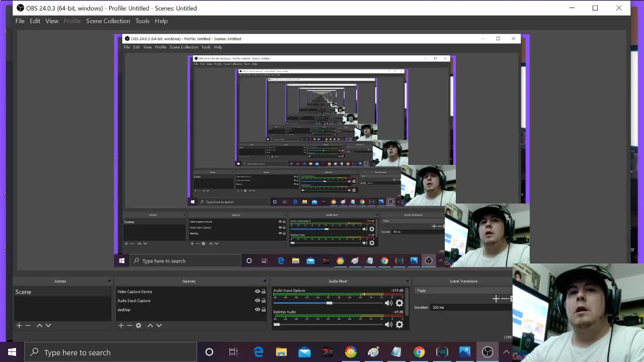Open Profile menu
644x362 pixels.
click(72, 21)
